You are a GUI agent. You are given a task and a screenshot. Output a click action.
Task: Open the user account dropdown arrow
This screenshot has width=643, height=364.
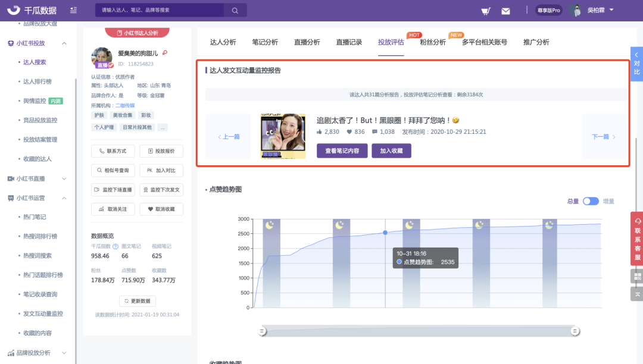point(611,10)
